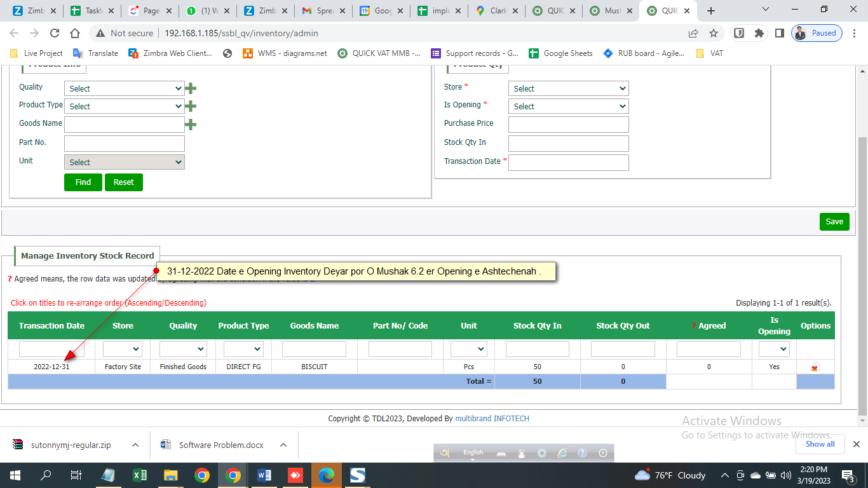The width and height of the screenshot is (868, 488).
Task: Expand options for sutonnymj-regular.zip download
Action: coord(135,445)
